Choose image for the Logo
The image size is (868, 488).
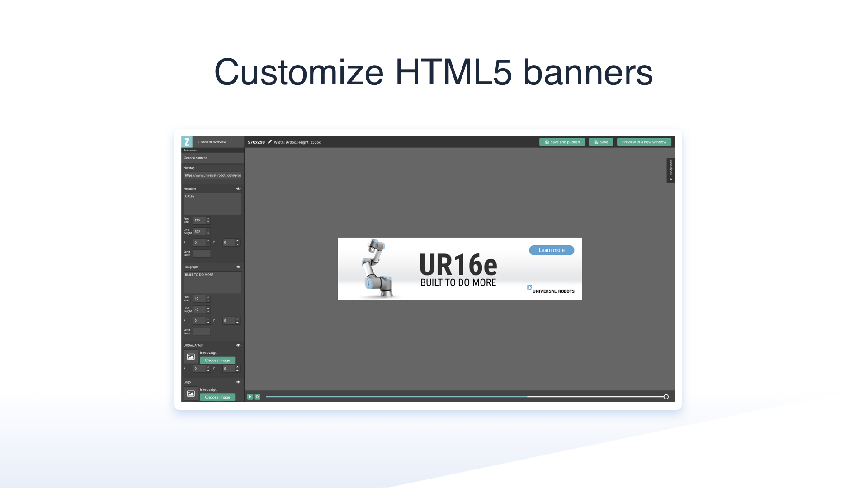[217, 397]
